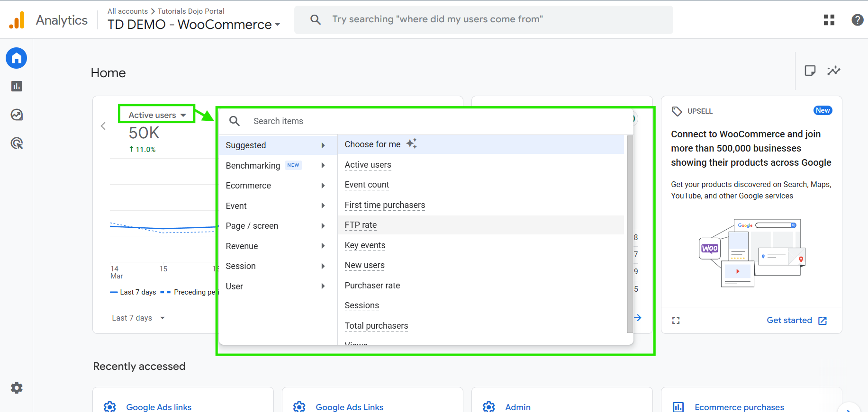
Task: Expand the Session category
Action: pos(278,266)
